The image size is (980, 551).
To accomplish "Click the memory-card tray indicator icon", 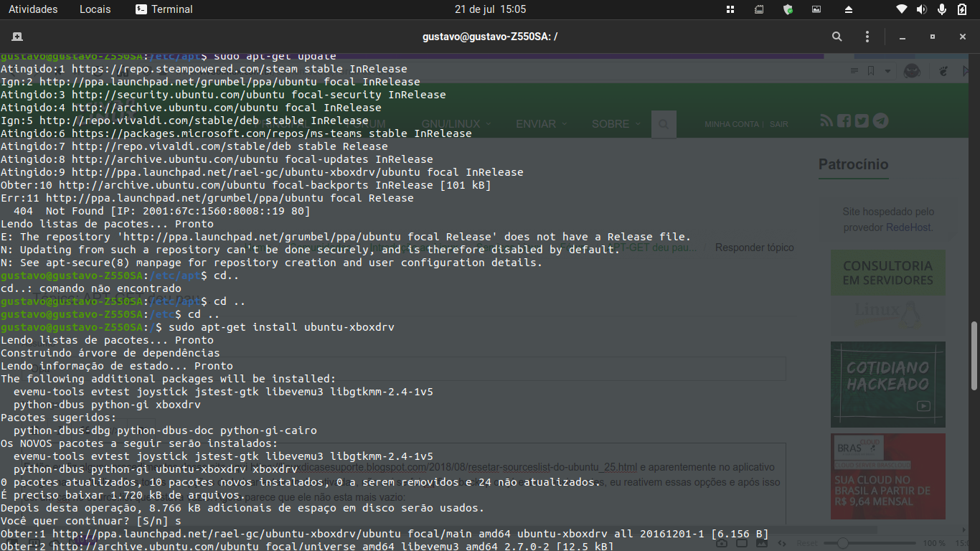I will point(759,9).
